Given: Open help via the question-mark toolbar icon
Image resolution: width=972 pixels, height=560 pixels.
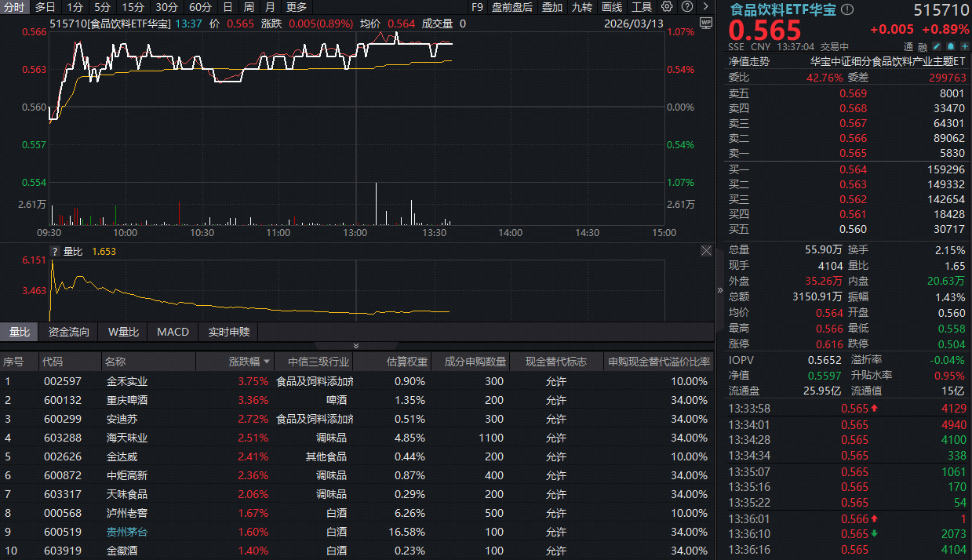Looking at the screenshot, I should tap(687, 6).
